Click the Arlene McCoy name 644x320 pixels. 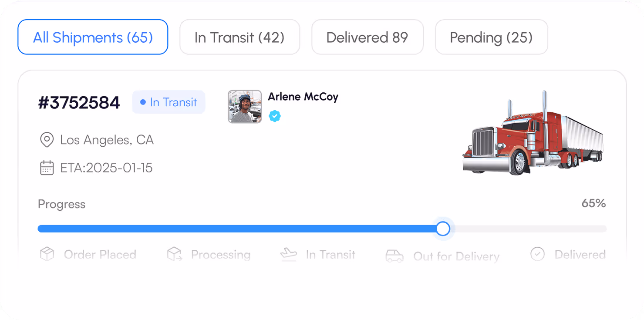click(303, 97)
